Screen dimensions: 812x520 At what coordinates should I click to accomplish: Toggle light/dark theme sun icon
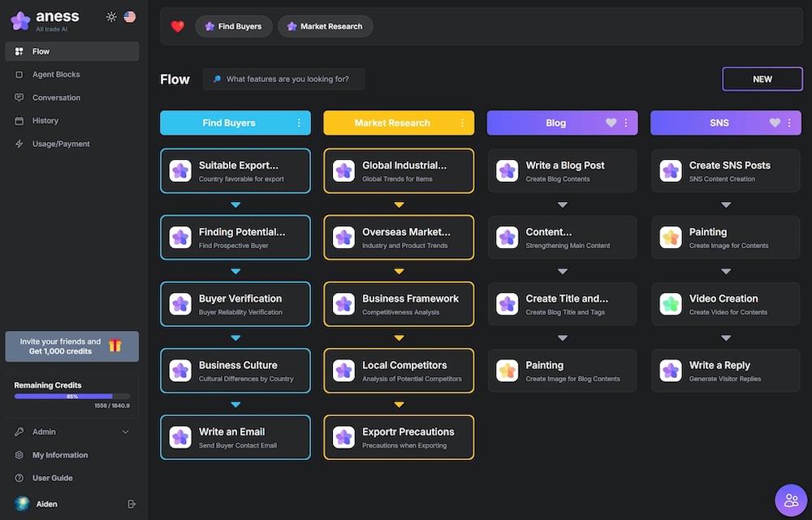[111, 16]
